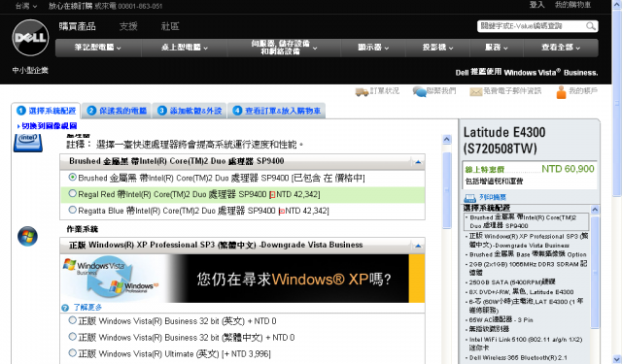Select Windows Vista Business 32 bit 繁體中文 option
Image resolution: width=622 pixels, height=364 pixels.
click(72, 337)
